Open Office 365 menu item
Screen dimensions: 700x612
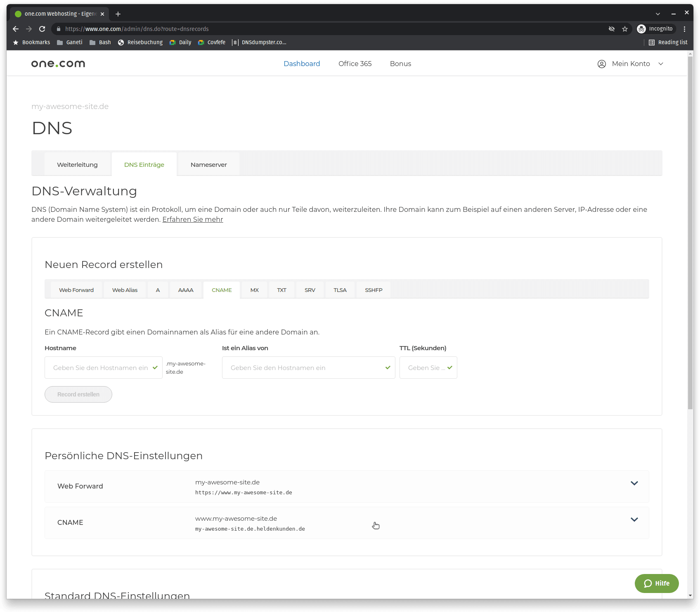(355, 64)
